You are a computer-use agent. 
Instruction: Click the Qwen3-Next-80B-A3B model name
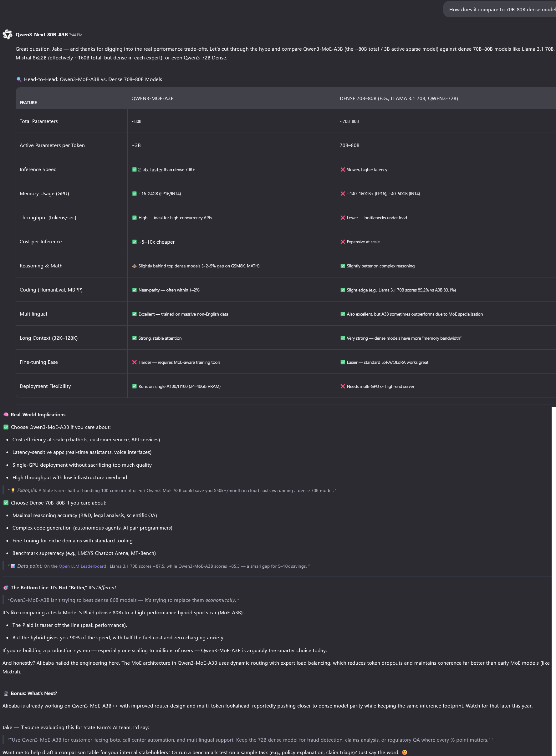(x=41, y=35)
